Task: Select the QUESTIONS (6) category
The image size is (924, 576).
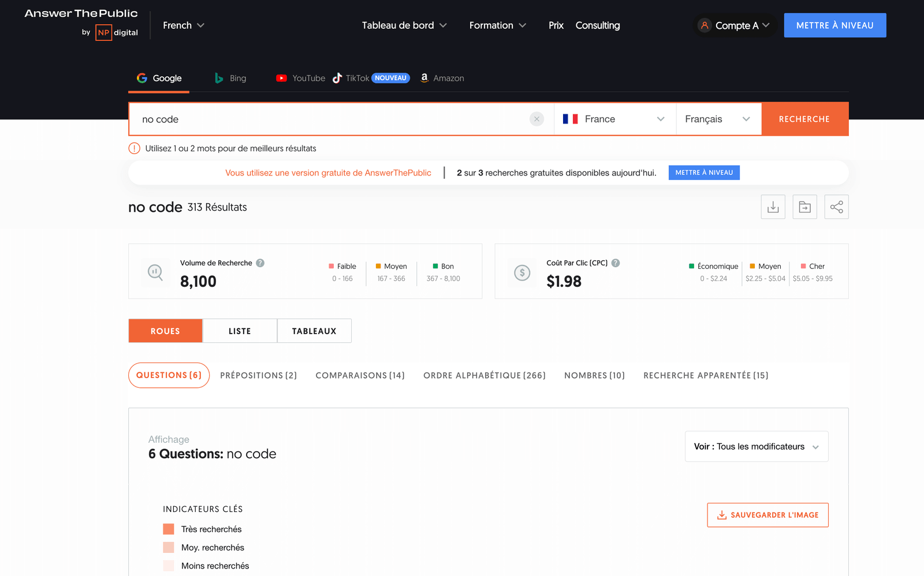Action: [169, 375]
